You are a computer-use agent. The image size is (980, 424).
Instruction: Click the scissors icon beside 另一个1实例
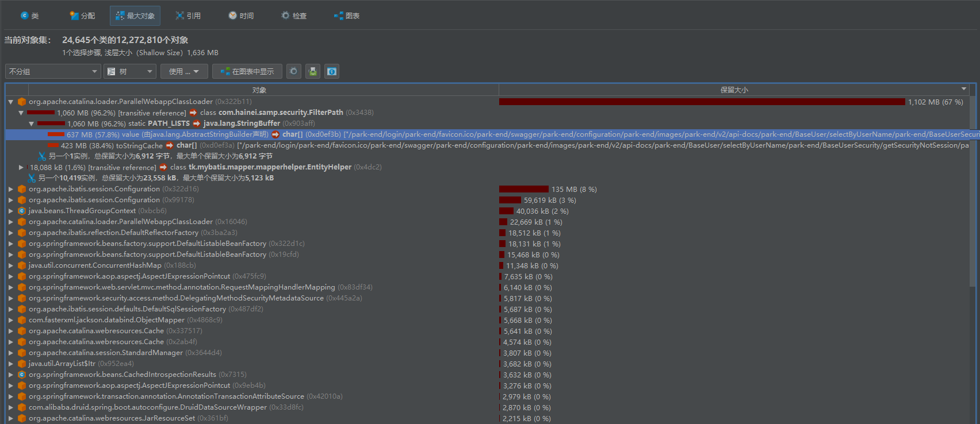(42, 156)
